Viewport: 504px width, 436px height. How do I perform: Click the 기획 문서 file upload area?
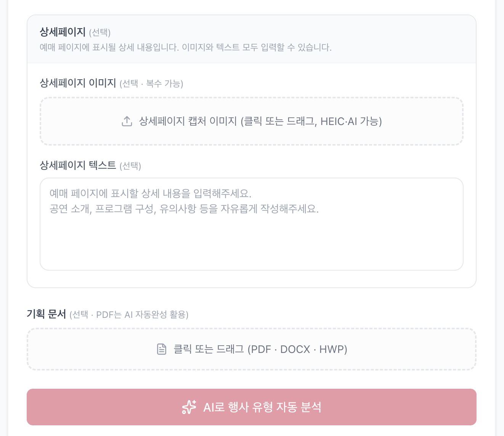(251, 349)
